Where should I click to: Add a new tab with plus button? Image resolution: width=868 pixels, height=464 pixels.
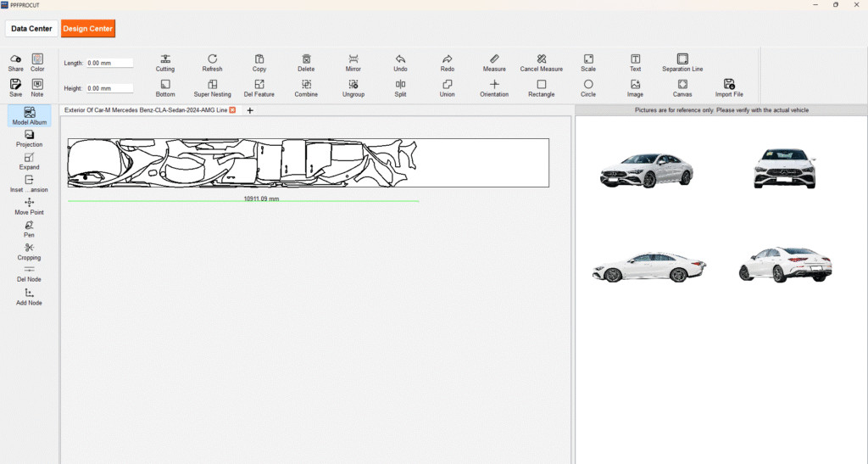[250, 110]
